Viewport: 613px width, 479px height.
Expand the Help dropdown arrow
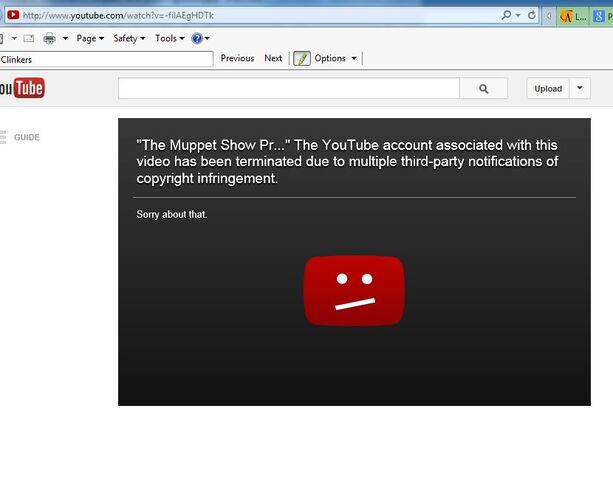[207, 38]
